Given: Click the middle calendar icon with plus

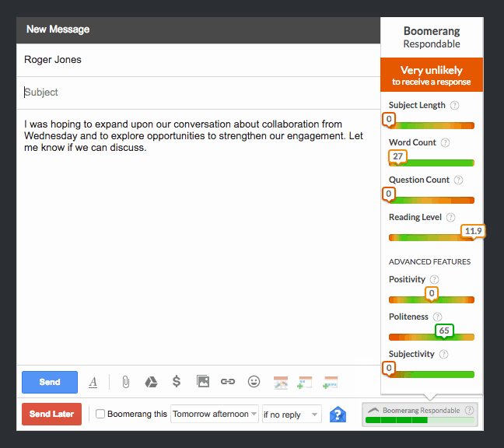Looking at the screenshot, I should [x=305, y=383].
